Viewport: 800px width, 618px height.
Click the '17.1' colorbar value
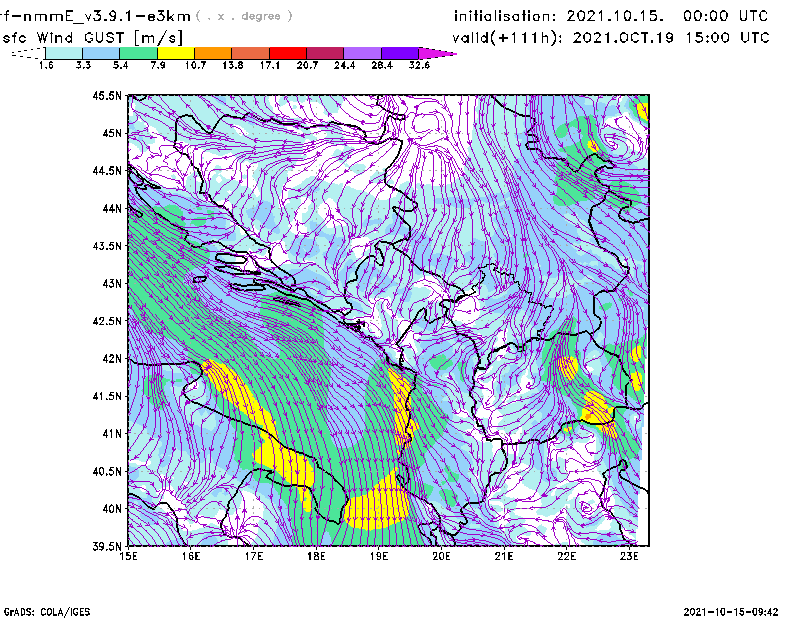270,65
